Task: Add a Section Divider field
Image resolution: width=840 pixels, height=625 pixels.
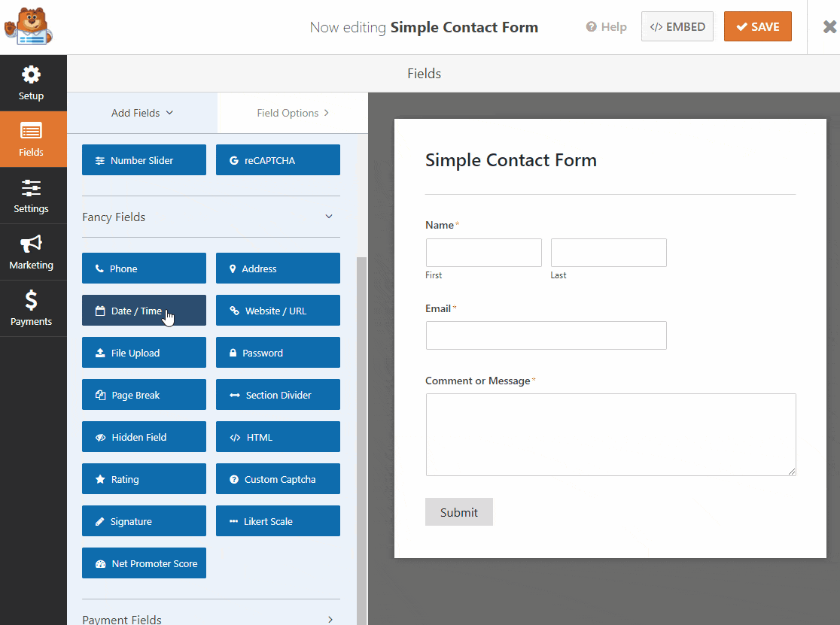Action: tap(278, 395)
